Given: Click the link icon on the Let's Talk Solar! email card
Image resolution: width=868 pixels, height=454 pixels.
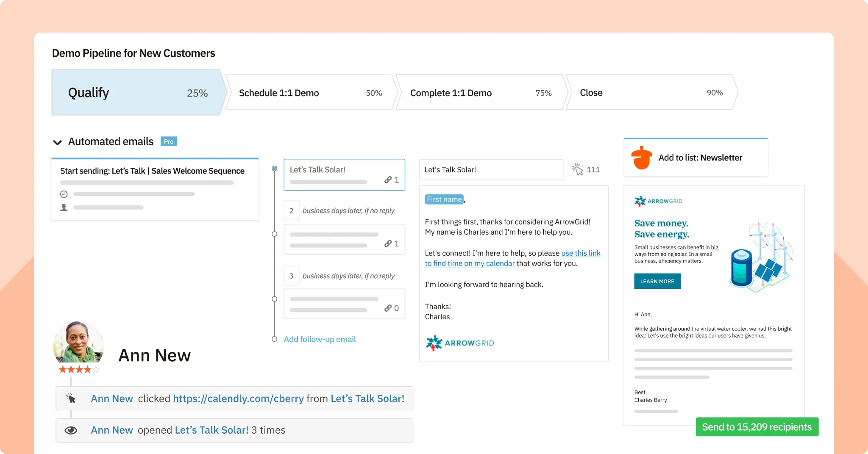Looking at the screenshot, I should click(x=388, y=180).
